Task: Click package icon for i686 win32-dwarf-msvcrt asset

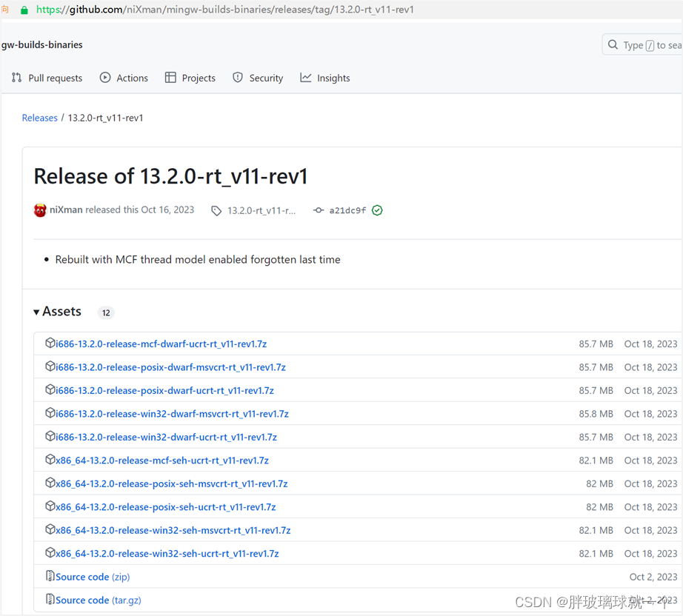Action: [x=50, y=413]
